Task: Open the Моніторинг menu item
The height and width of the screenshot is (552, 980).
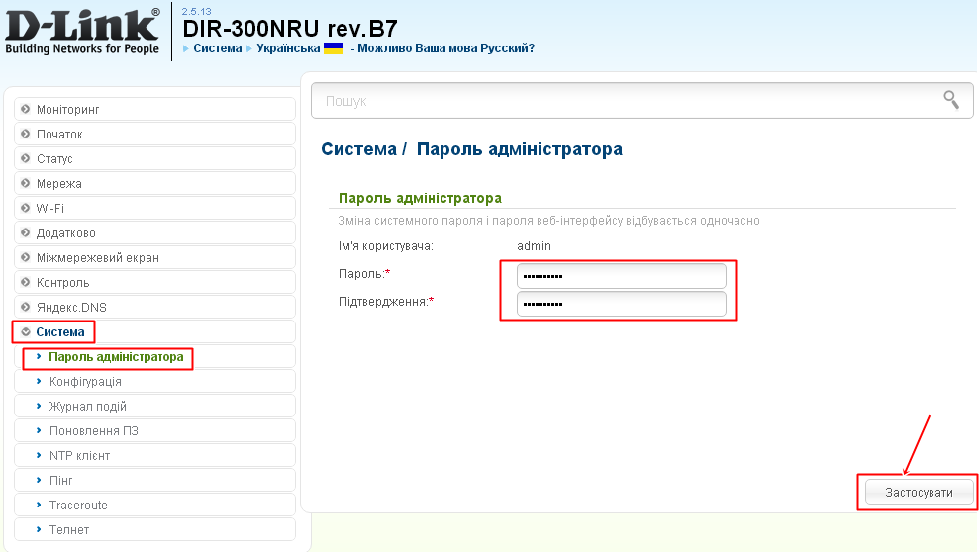Action: pyautogui.click(x=154, y=109)
